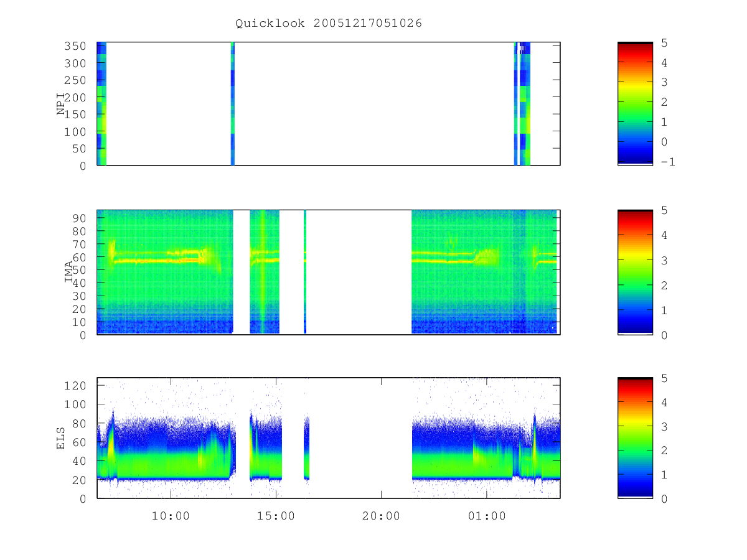Click the IMA y-axis label

[x=69, y=272]
